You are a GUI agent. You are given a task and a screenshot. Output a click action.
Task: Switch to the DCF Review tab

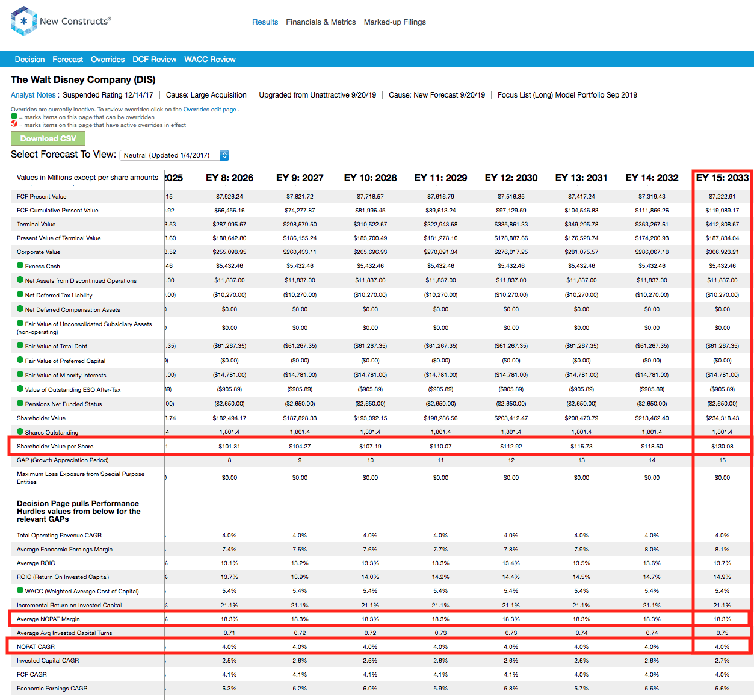[155, 60]
